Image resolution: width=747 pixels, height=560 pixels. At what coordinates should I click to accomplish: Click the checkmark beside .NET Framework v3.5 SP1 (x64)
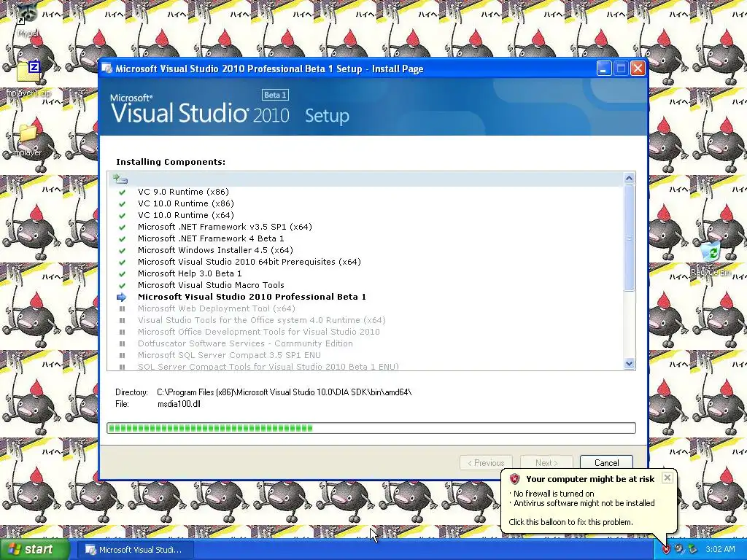(122, 227)
